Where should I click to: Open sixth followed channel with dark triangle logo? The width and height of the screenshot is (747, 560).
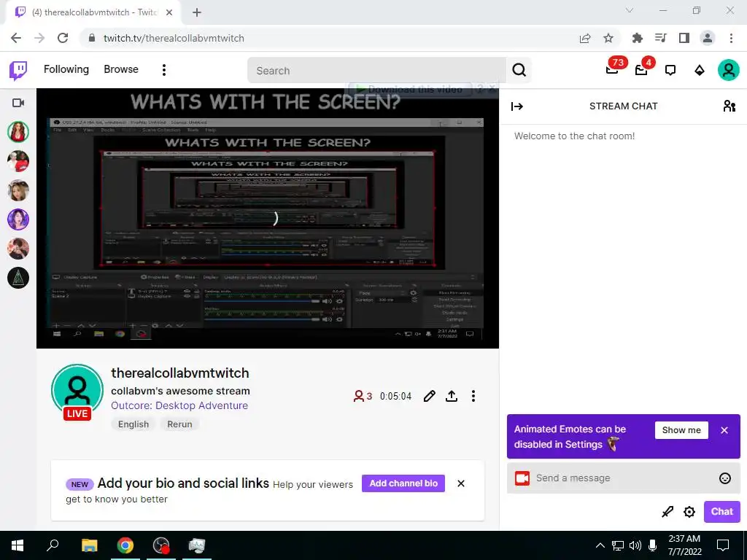pyautogui.click(x=18, y=278)
